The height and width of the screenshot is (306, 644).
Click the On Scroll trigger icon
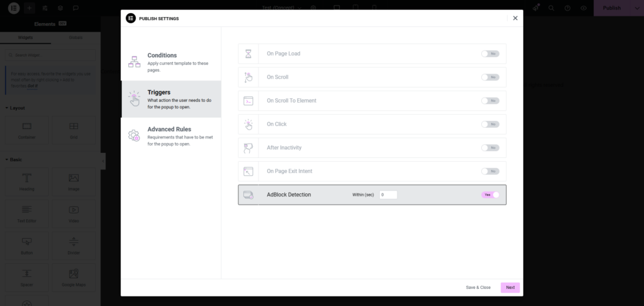[248, 77]
